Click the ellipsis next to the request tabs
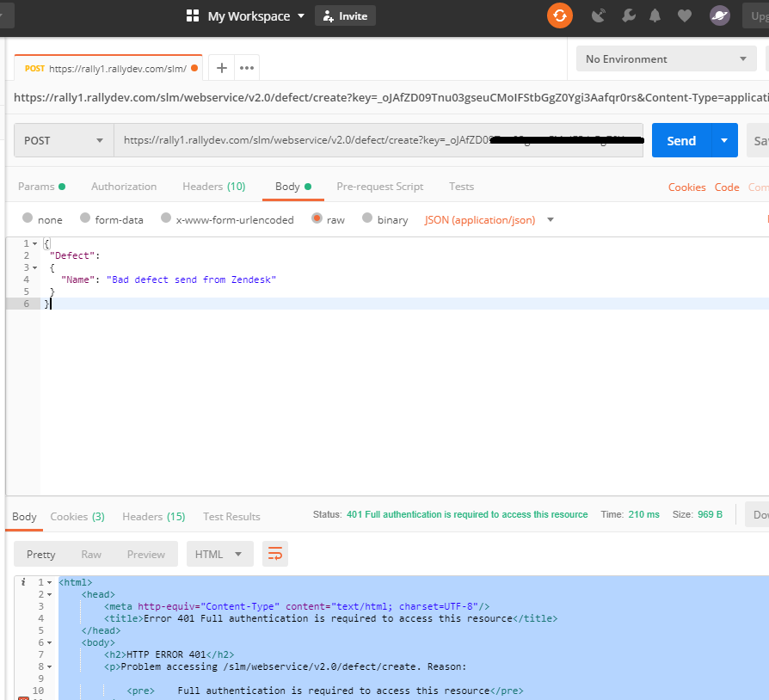 pyautogui.click(x=247, y=67)
